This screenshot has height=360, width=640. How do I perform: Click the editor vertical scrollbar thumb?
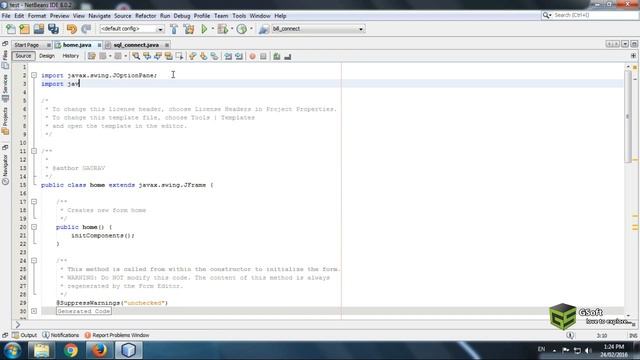(x=628, y=116)
